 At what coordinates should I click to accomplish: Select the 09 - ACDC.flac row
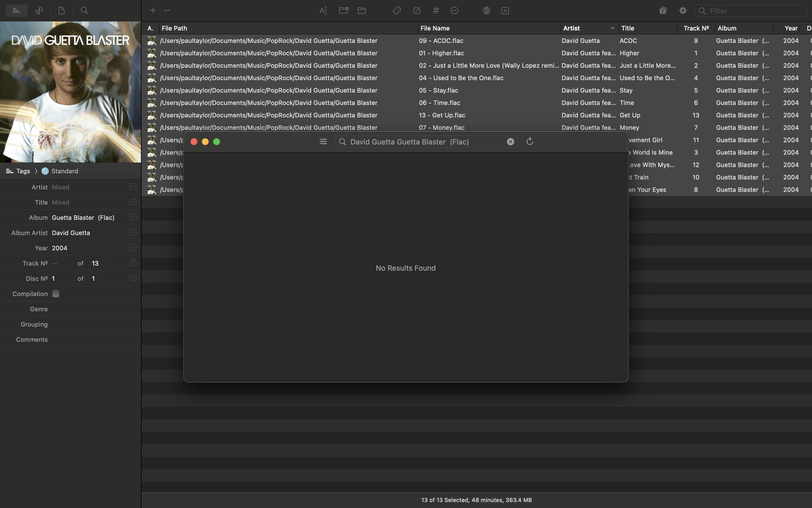[476, 41]
